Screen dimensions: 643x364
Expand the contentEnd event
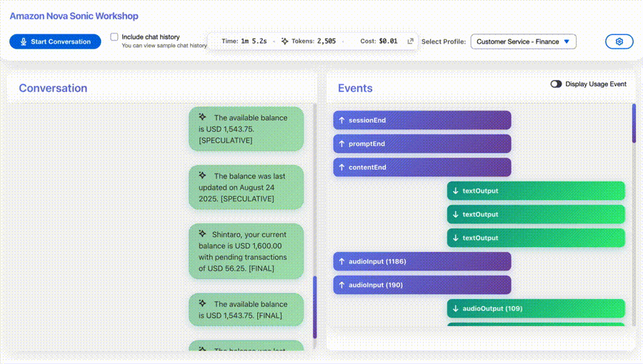pyautogui.click(x=422, y=167)
